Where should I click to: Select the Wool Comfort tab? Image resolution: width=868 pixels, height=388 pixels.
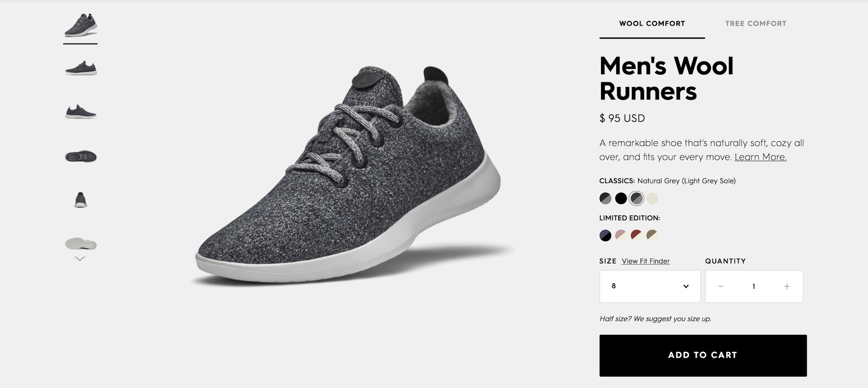651,24
